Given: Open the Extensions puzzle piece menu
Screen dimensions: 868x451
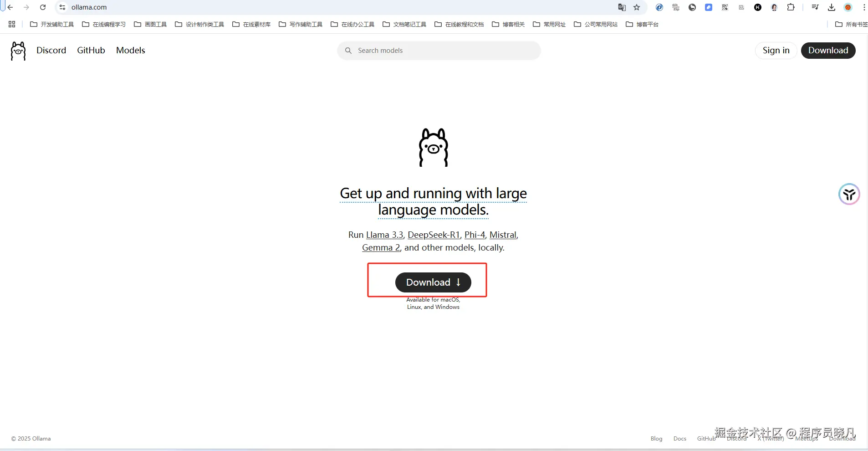Looking at the screenshot, I should coord(791,7).
